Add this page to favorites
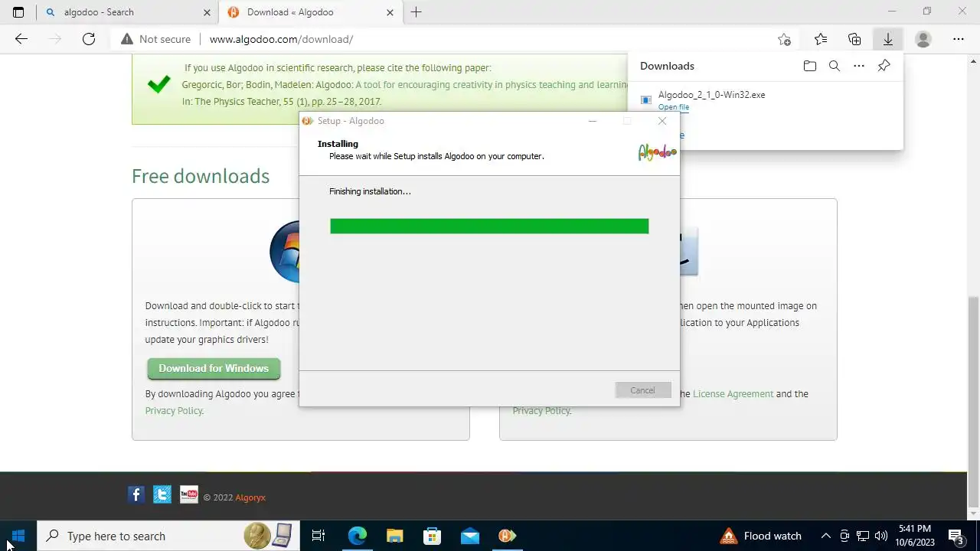This screenshot has width=980, height=551. click(784, 39)
